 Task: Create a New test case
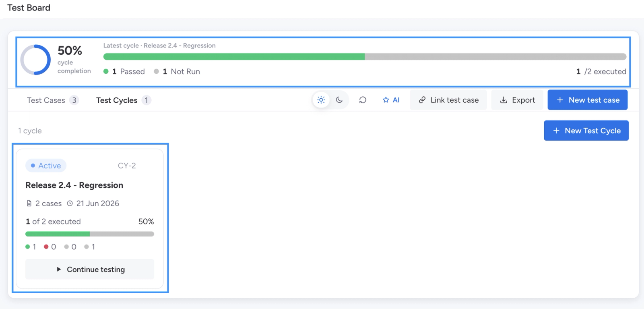click(588, 100)
